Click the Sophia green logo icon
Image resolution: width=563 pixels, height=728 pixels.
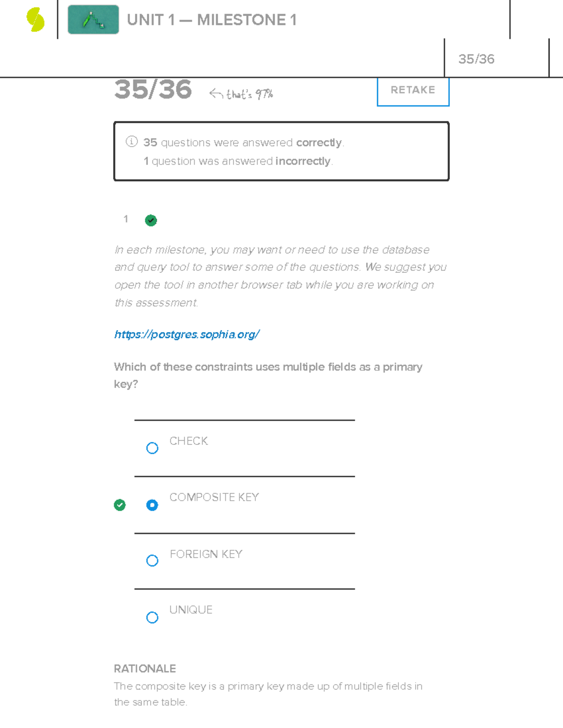pyautogui.click(x=35, y=20)
